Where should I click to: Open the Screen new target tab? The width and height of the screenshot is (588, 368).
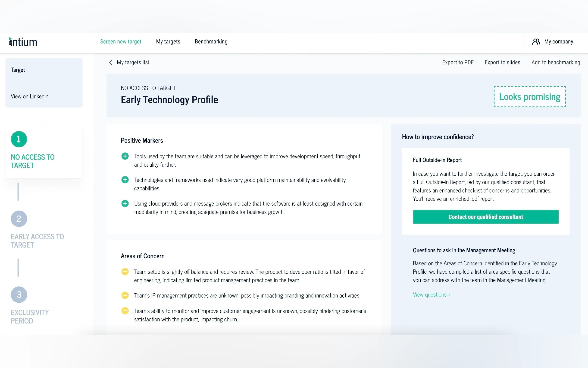click(121, 42)
